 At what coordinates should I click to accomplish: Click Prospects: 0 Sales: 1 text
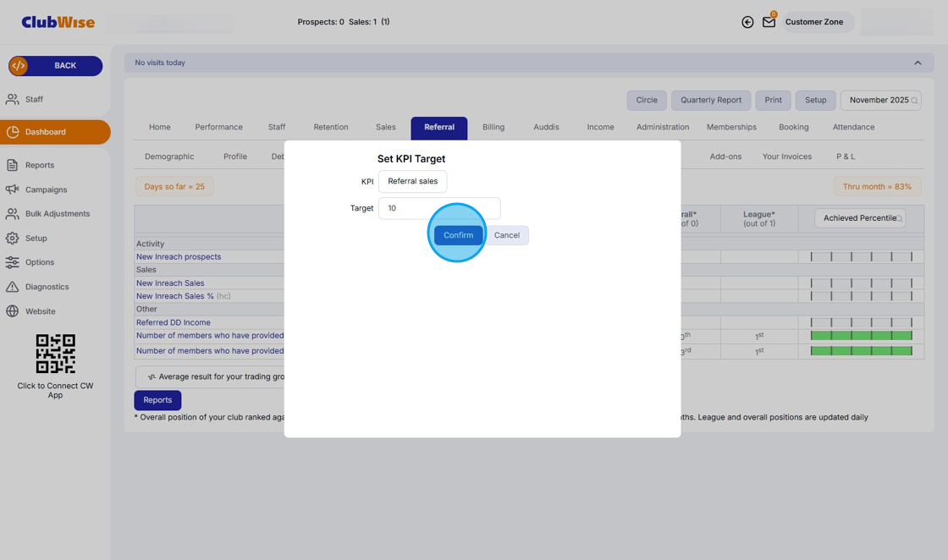point(344,22)
